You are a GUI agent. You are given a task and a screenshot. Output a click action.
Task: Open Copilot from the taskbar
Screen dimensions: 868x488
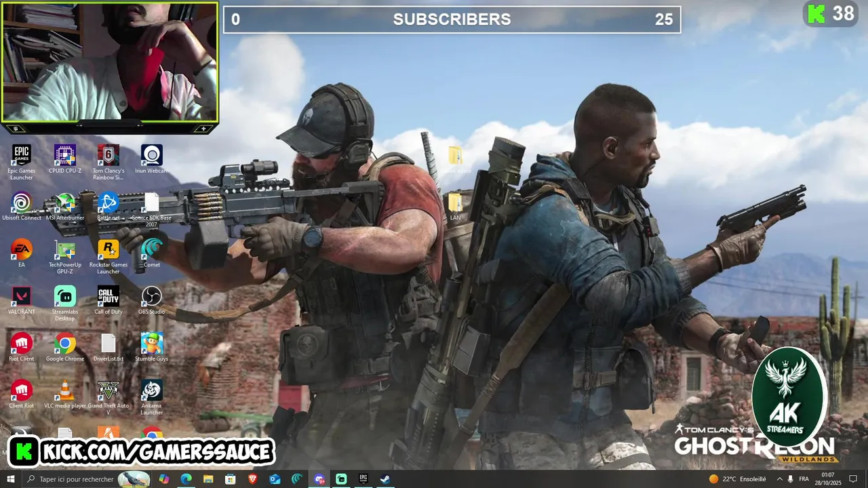[163, 479]
